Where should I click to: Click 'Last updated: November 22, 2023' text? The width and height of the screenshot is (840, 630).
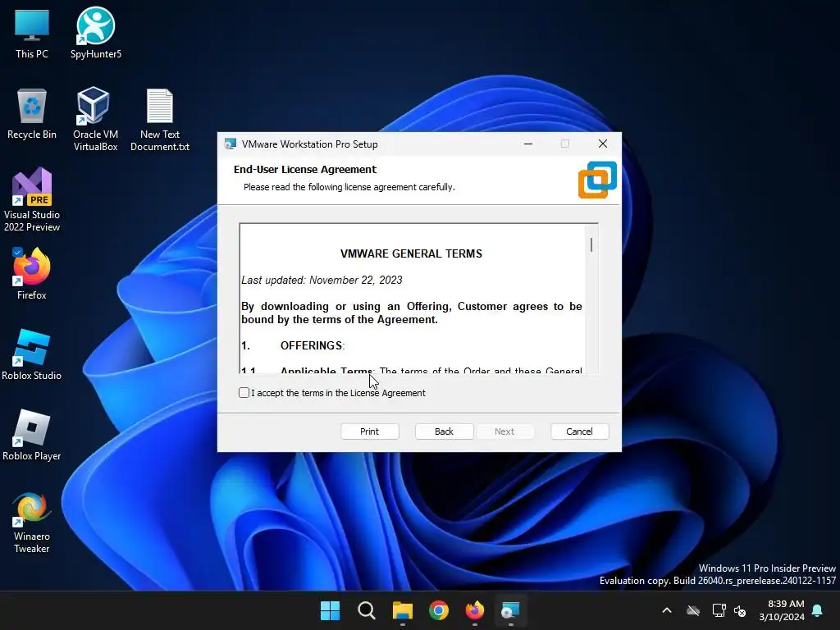(x=322, y=281)
